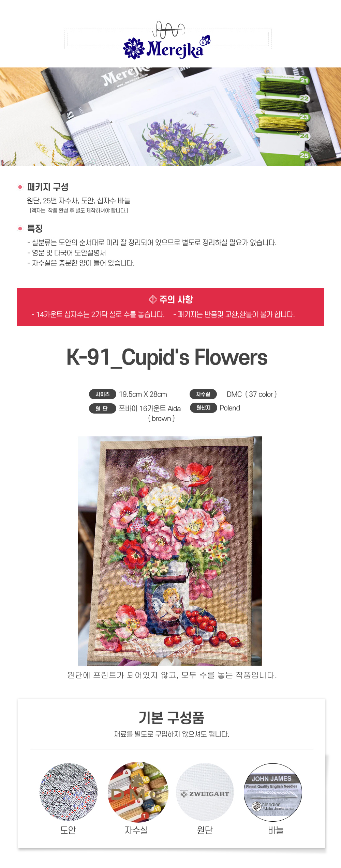
Task: Click the diamond warning icon beside 주의 사항
Action: coord(152,299)
